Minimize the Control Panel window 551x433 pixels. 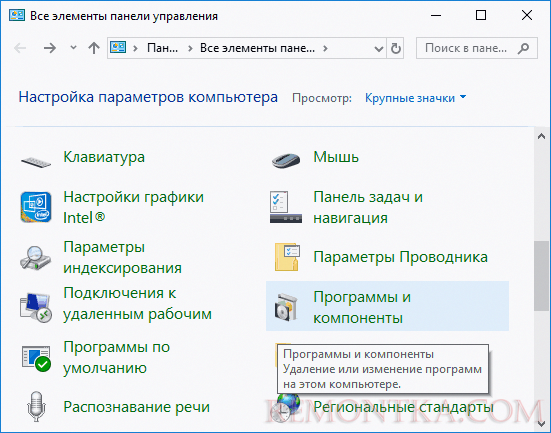click(x=436, y=15)
